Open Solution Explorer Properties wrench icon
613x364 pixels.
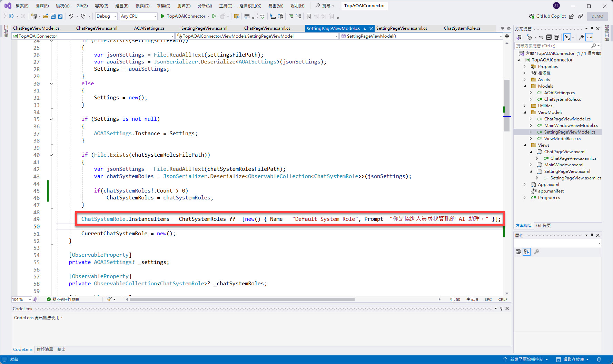(x=582, y=37)
